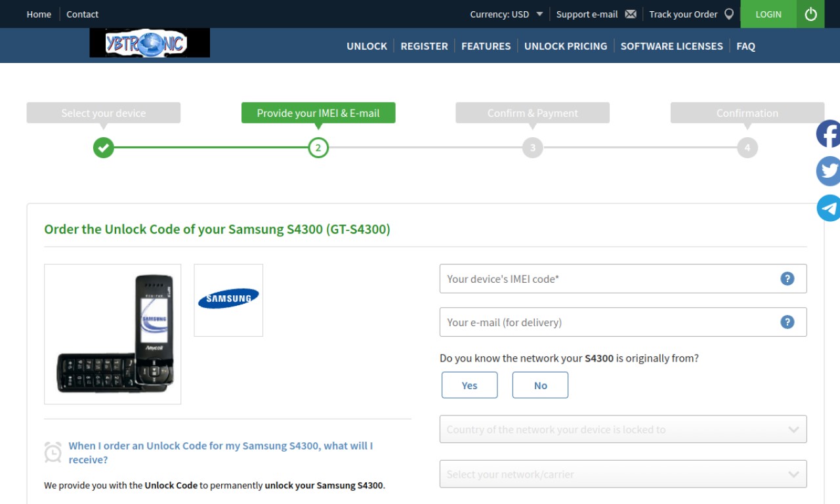Open the Facebook share icon
Screen dimensions: 840x504
pos(828,134)
